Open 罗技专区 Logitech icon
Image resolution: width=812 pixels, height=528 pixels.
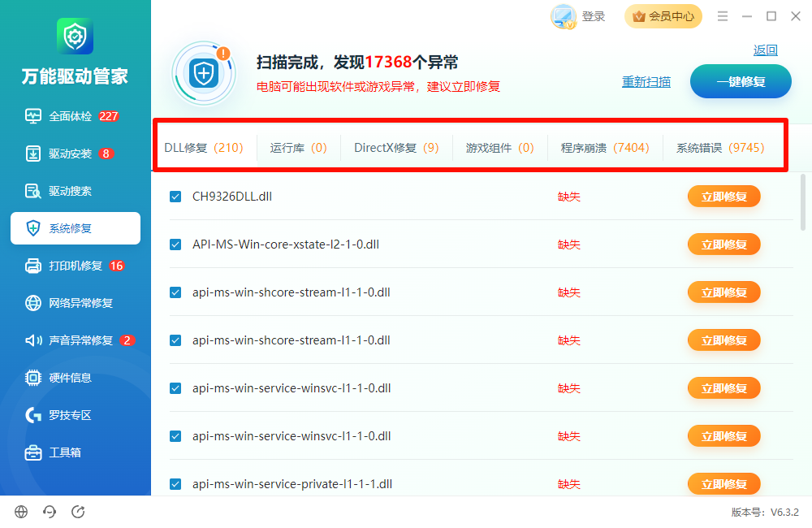[33, 415]
